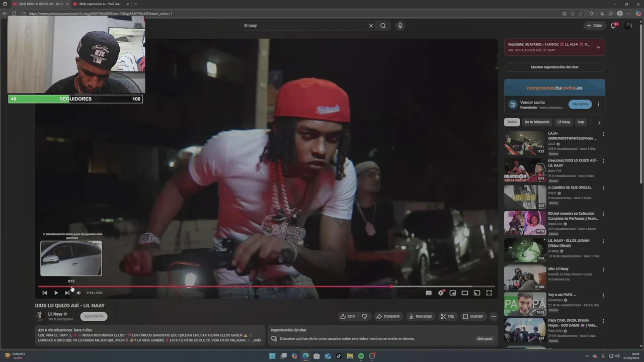
Task: Expand the Siguiente mix playlist panel
Action: click(598, 47)
